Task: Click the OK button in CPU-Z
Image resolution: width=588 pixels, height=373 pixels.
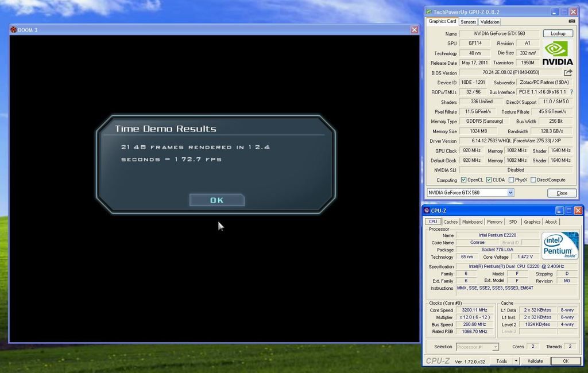Action: (x=566, y=361)
